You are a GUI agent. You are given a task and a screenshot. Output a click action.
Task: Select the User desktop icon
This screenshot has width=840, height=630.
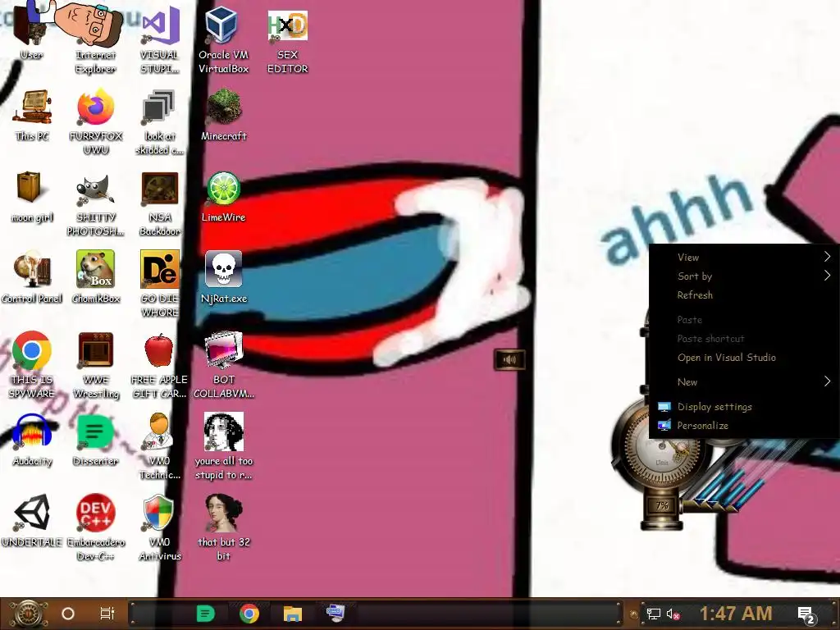[x=31, y=32]
